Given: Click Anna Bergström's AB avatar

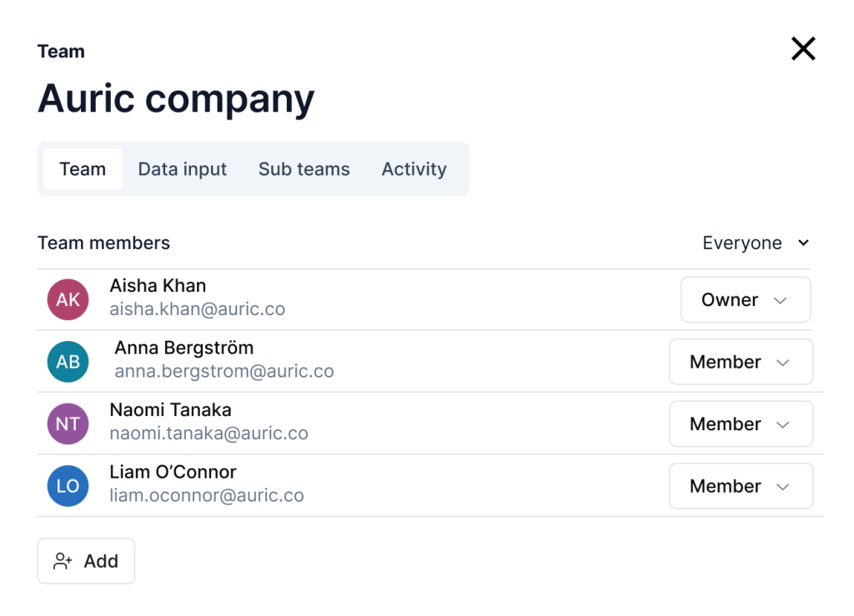Looking at the screenshot, I should (x=68, y=362).
